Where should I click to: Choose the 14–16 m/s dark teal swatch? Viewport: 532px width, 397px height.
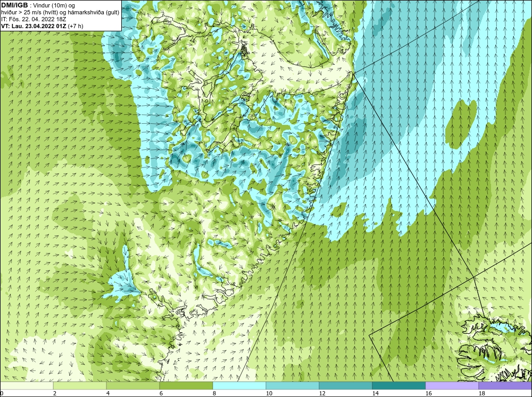coord(399,386)
